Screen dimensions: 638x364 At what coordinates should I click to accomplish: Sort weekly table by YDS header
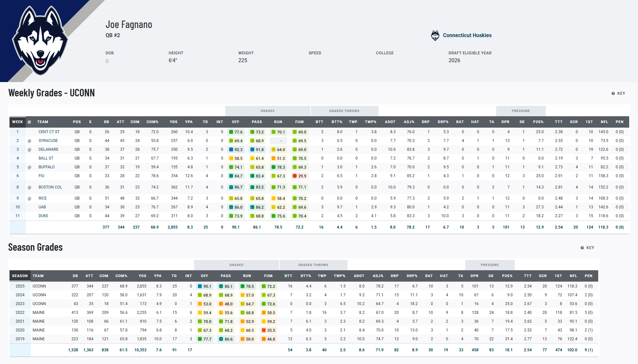(x=173, y=122)
